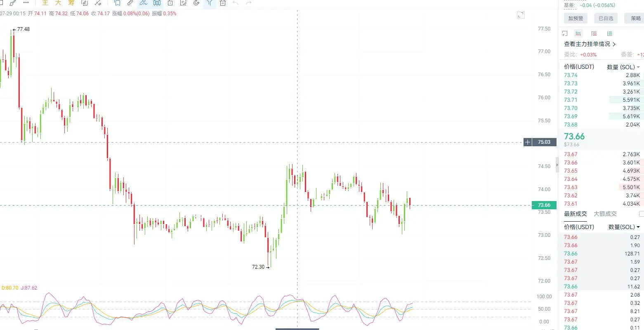Click the 72.30 low price marker
The width and height of the screenshot is (644, 330).
click(261, 267)
